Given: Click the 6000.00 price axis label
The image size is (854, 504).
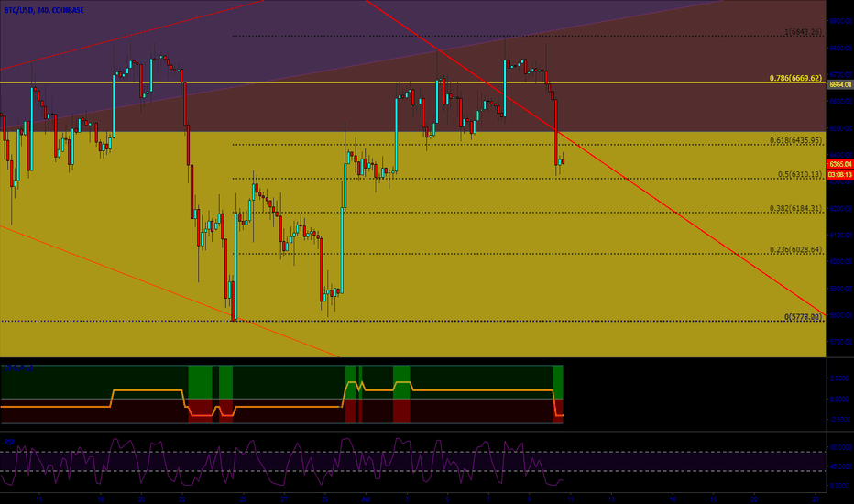Looking at the screenshot, I should tap(841, 262).
